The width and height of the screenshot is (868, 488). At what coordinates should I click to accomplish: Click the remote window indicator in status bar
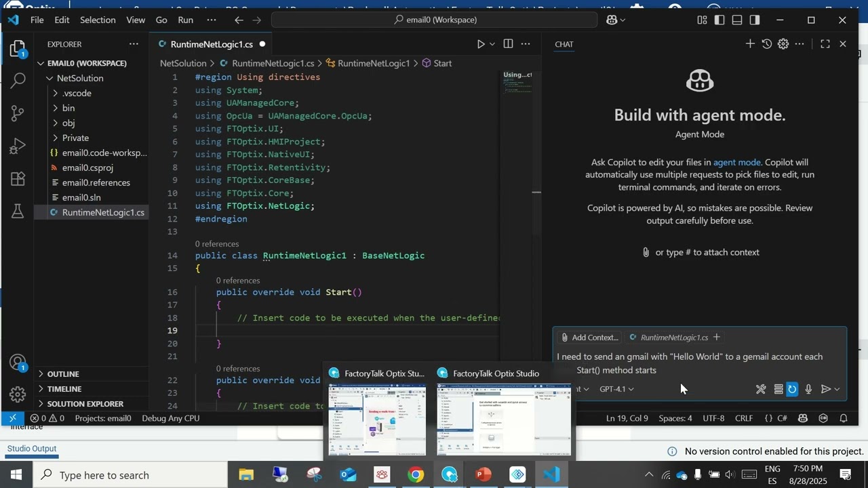[x=12, y=418]
